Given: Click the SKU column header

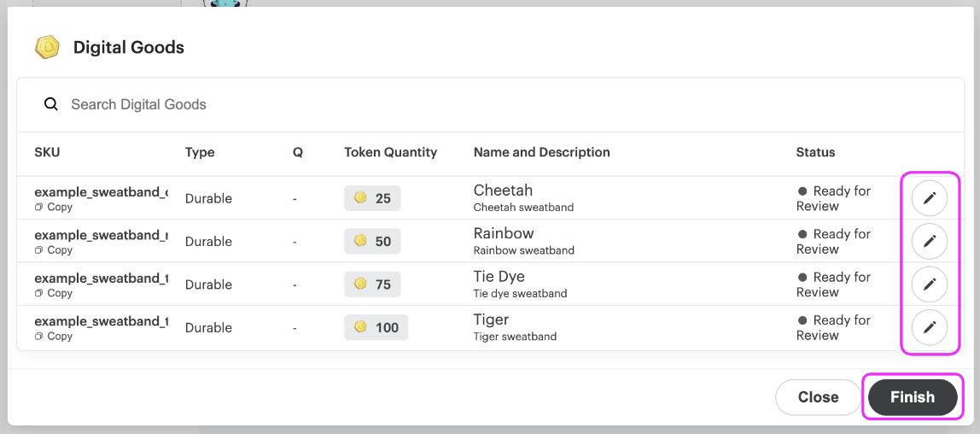Looking at the screenshot, I should (x=47, y=153).
